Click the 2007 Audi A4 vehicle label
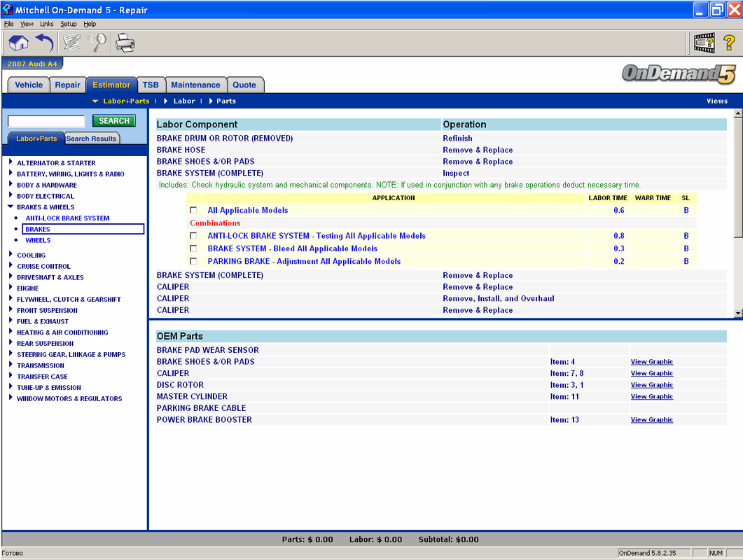The width and height of the screenshot is (743, 560). pos(32,64)
